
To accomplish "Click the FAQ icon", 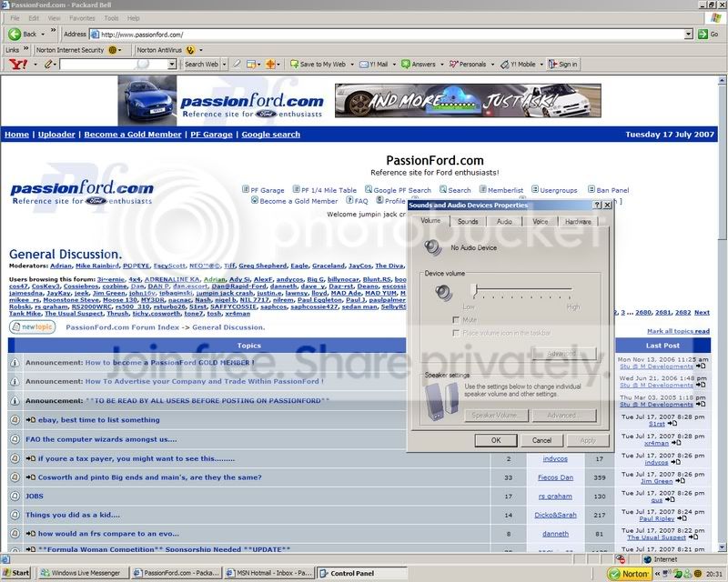I will pos(349,200).
